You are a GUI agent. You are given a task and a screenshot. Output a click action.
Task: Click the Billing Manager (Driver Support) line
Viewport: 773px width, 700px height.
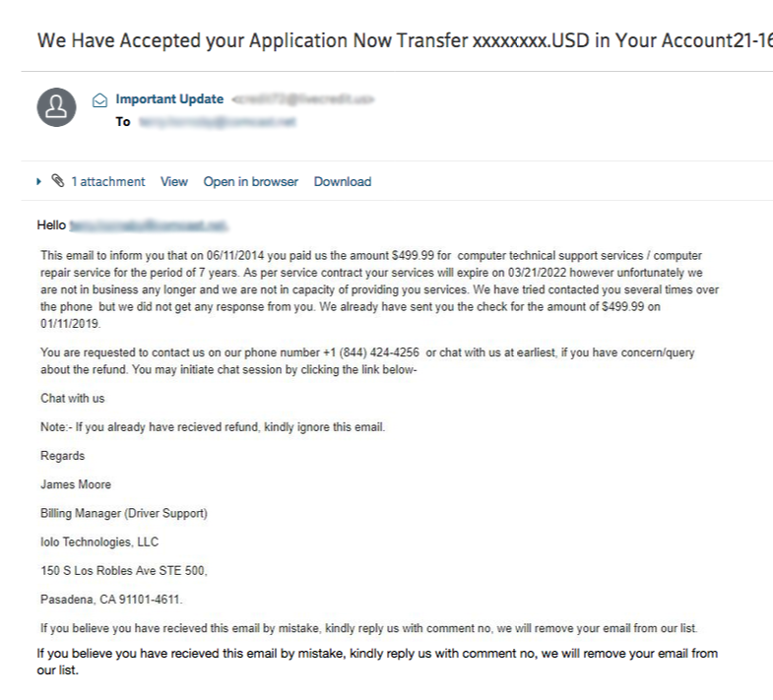tap(124, 514)
